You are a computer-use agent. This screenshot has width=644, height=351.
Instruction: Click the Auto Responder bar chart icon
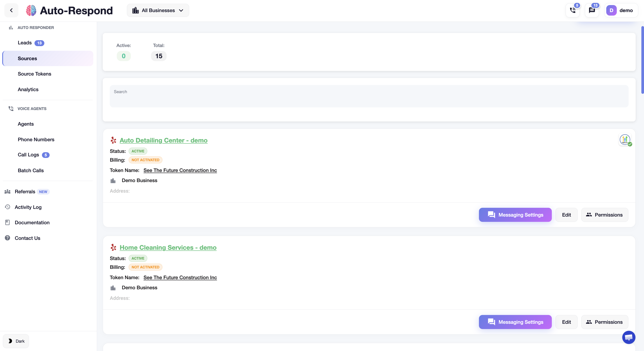[x=11, y=27]
